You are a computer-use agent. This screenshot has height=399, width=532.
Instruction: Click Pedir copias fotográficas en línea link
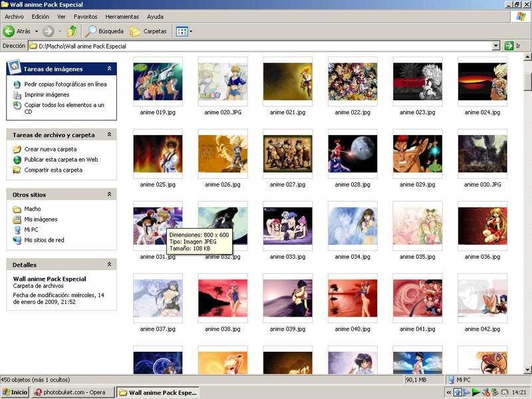tap(65, 84)
